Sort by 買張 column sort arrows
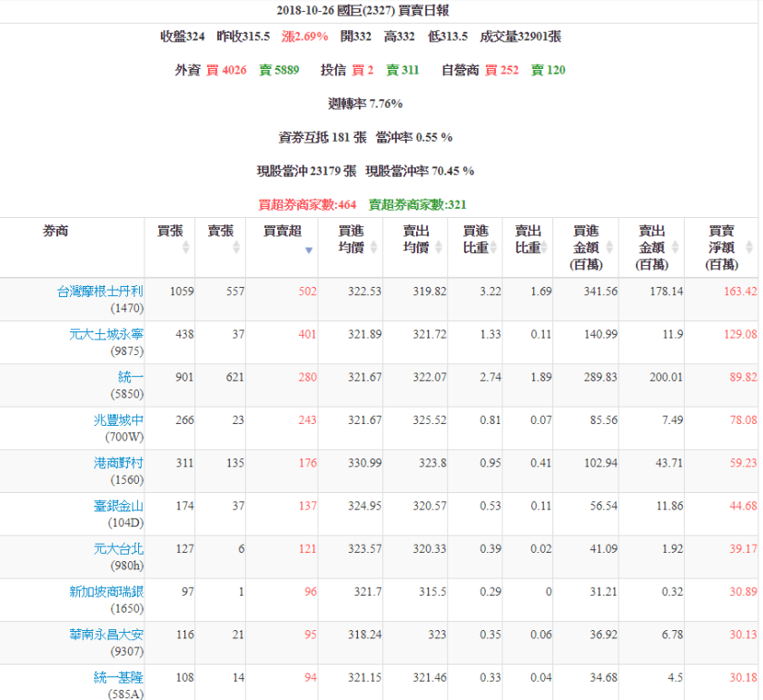 (186, 247)
